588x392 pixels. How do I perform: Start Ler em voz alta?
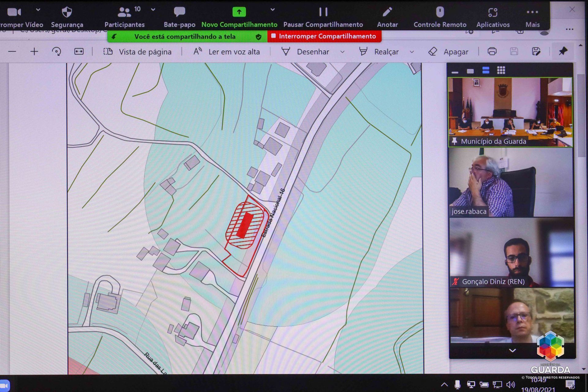(227, 52)
